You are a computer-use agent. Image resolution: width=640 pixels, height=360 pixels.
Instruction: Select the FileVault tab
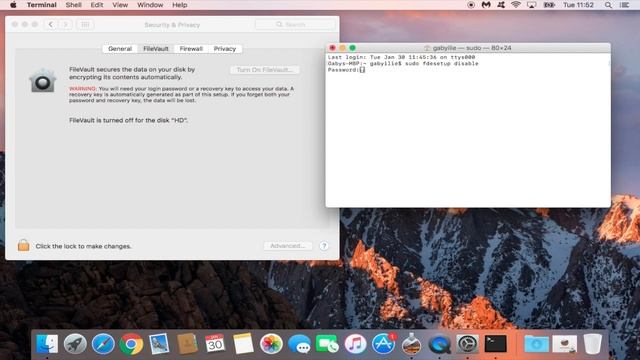point(156,49)
